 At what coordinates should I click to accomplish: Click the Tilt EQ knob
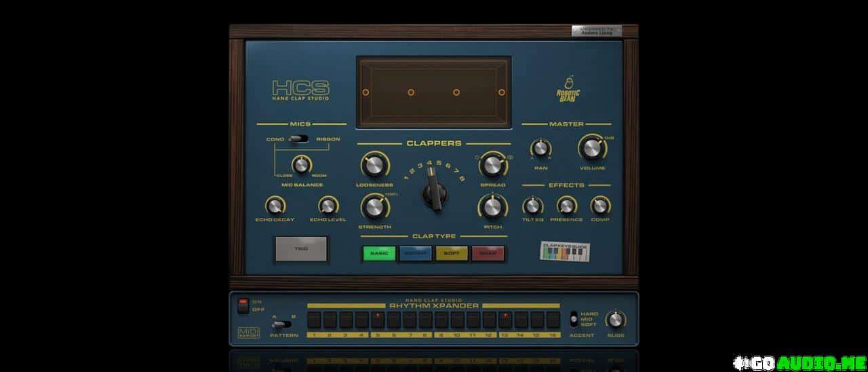tap(532, 206)
